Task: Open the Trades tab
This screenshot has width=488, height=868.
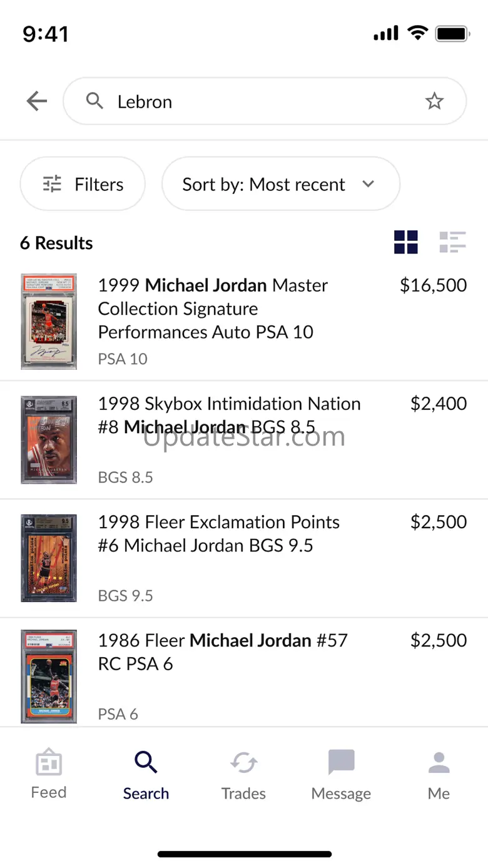Action: click(243, 775)
